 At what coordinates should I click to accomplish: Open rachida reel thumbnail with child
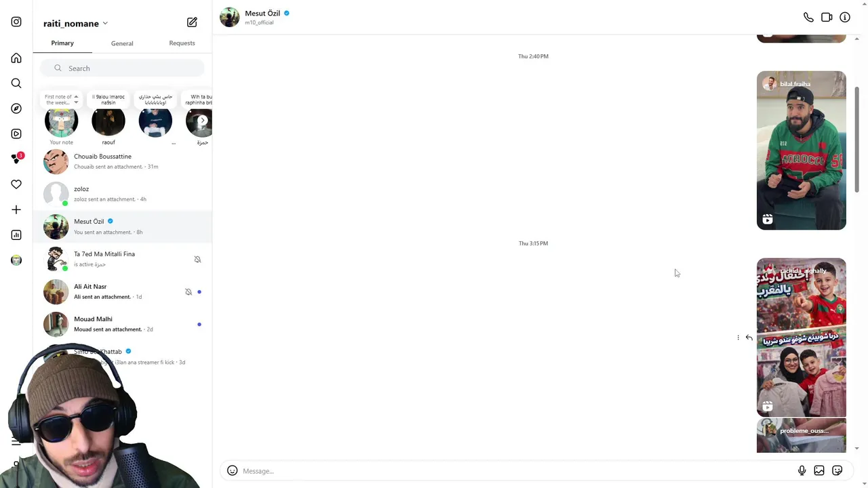(x=802, y=337)
